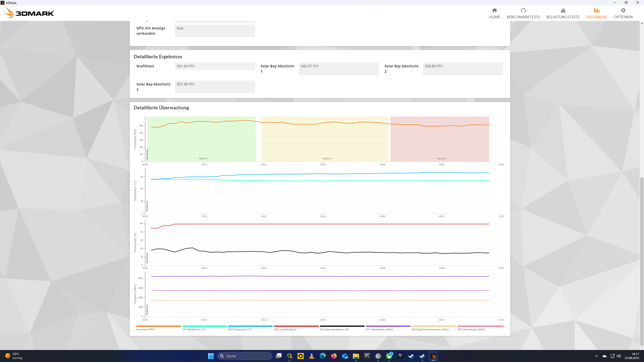This screenshot has width=644, height=362.
Task: Click Section 2 region in framerate chart
Action: click(325, 143)
